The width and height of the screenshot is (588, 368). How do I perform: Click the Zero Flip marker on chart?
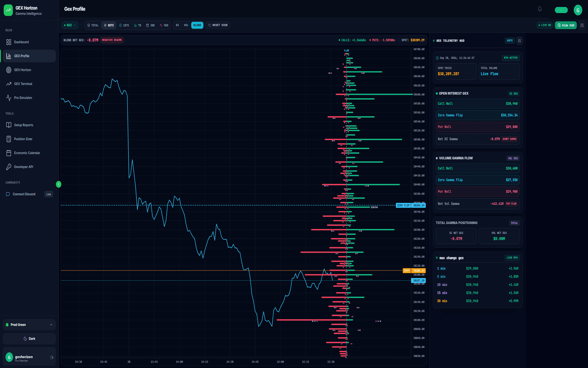(403, 205)
